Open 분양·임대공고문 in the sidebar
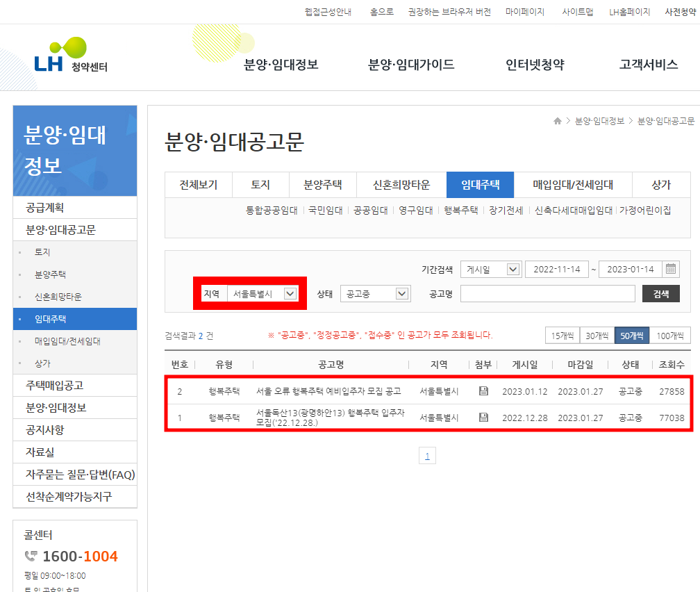Viewport: 700px width, 592px height. (75, 230)
